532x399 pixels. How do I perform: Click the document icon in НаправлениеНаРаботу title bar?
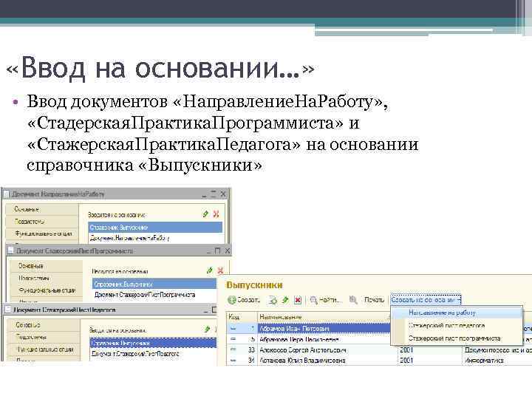coord(7,194)
